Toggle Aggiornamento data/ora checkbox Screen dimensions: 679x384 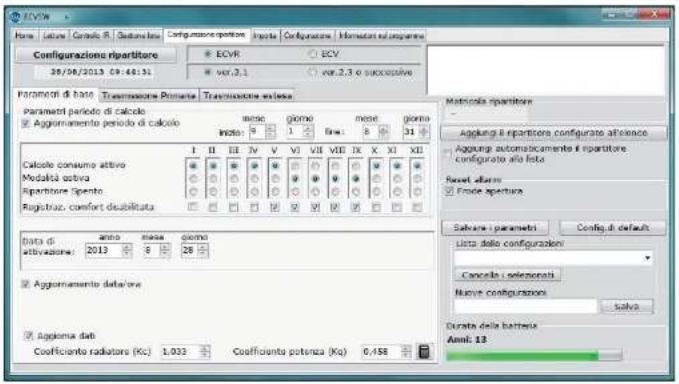pyautogui.click(x=26, y=284)
